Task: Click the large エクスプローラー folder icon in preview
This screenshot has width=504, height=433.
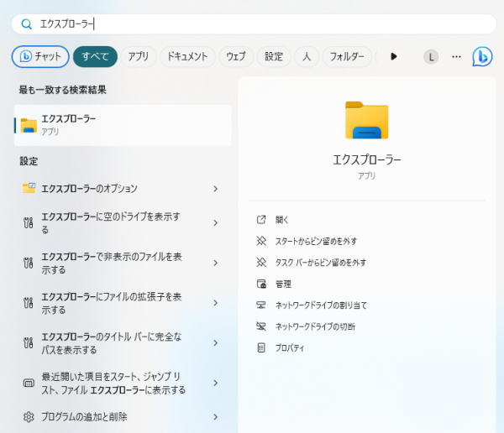Action: 367,120
